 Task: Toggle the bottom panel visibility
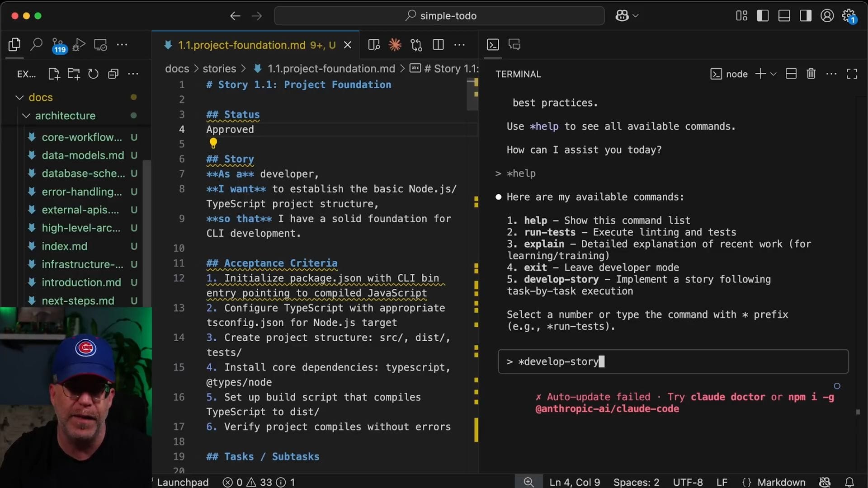[784, 16]
